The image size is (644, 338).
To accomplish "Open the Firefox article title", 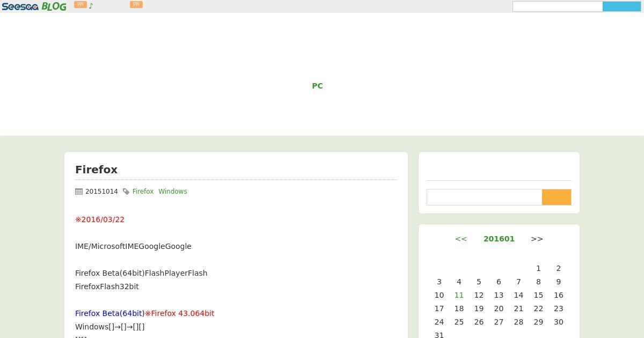I will [x=97, y=170].
